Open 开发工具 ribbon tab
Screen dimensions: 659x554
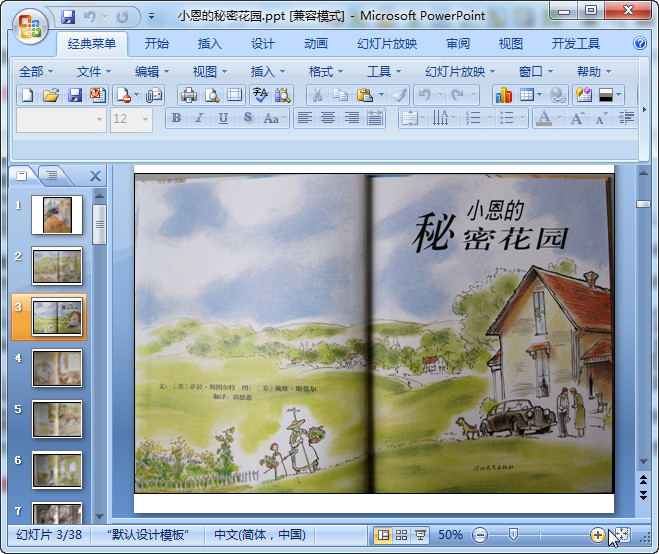click(576, 44)
